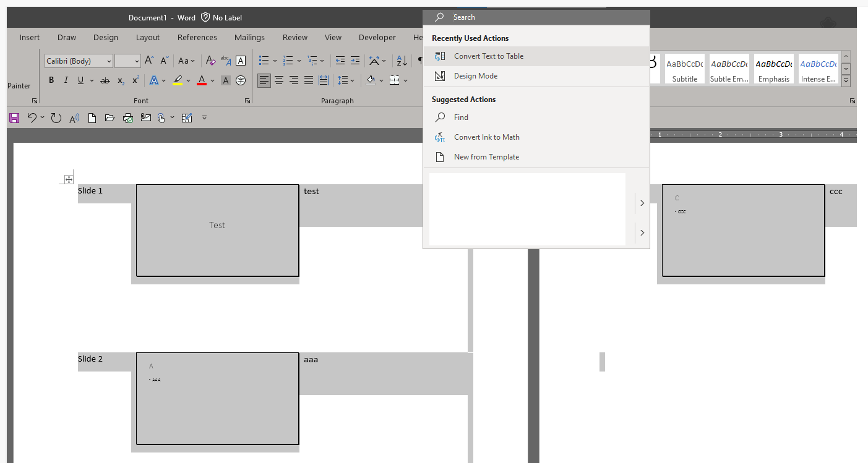Start Read Aloud from quick access toolbar
The height and width of the screenshot is (463, 868).
(x=74, y=117)
